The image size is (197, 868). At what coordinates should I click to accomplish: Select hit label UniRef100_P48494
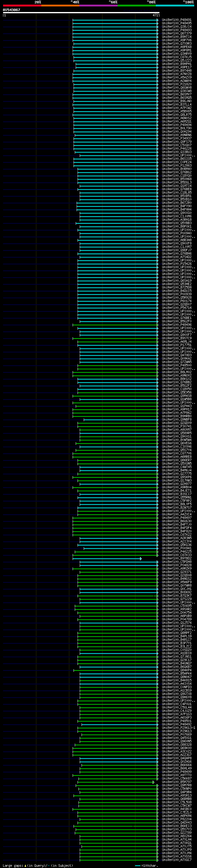point(177,125)
